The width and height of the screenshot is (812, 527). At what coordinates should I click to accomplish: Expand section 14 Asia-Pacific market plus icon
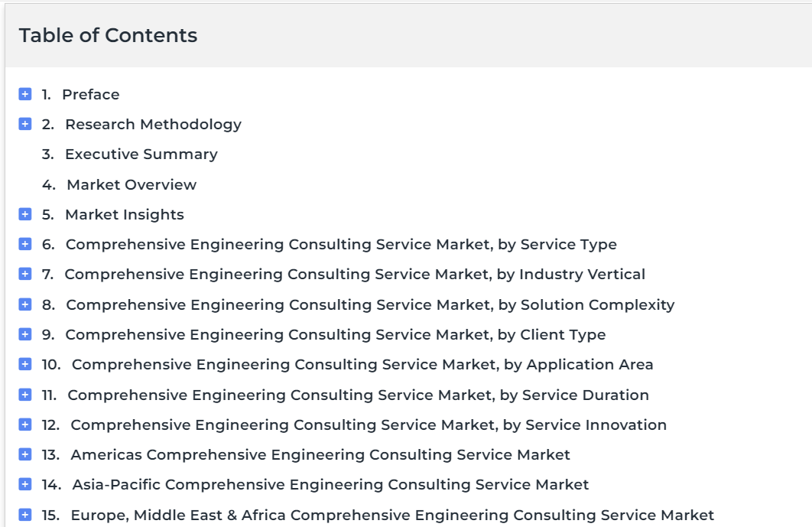(25, 484)
